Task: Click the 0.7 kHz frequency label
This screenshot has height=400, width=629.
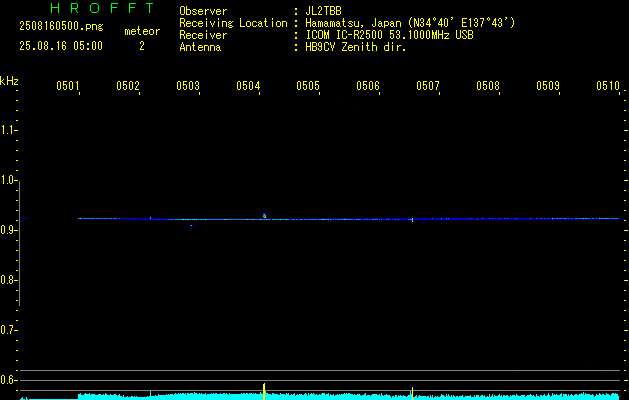Action: 8,330
